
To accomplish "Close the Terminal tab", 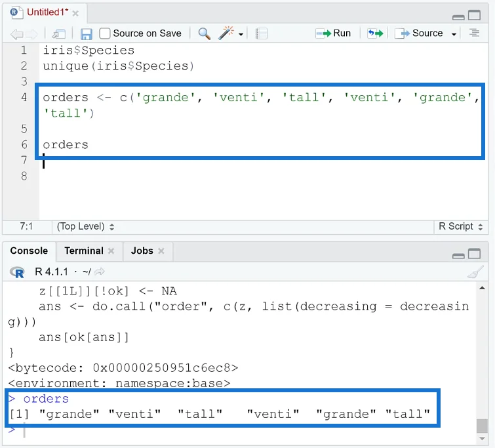I will click(x=111, y=251).
